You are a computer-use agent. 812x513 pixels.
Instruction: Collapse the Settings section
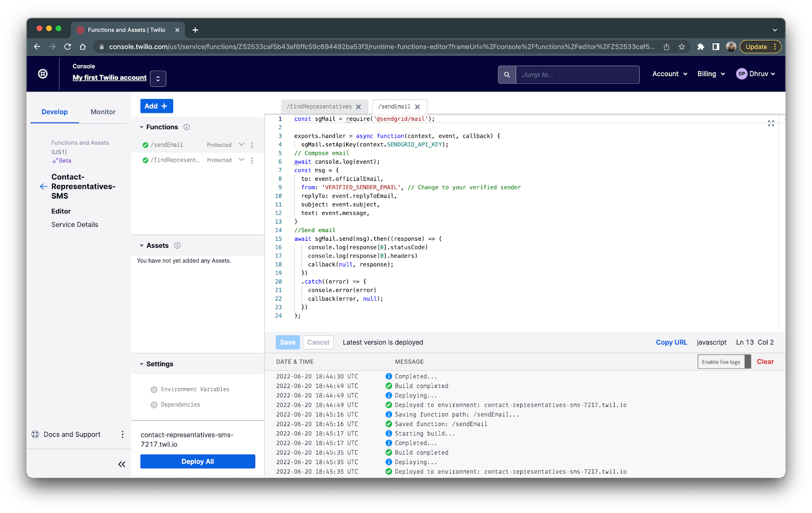coord(142,364)
